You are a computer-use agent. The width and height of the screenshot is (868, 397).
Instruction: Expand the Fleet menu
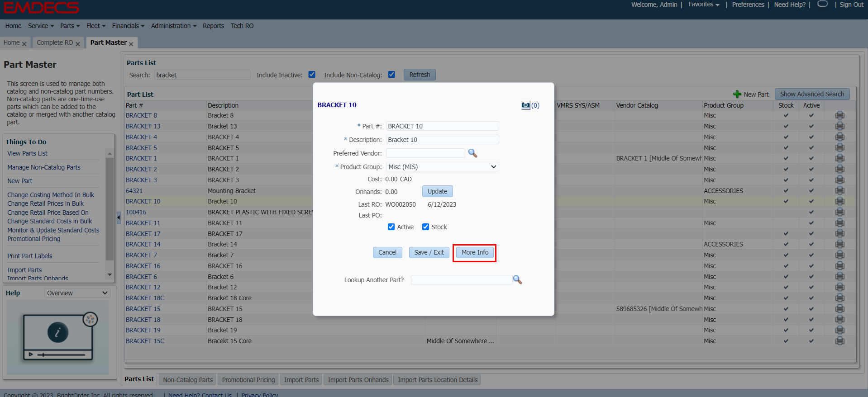(x=96, y=26)
